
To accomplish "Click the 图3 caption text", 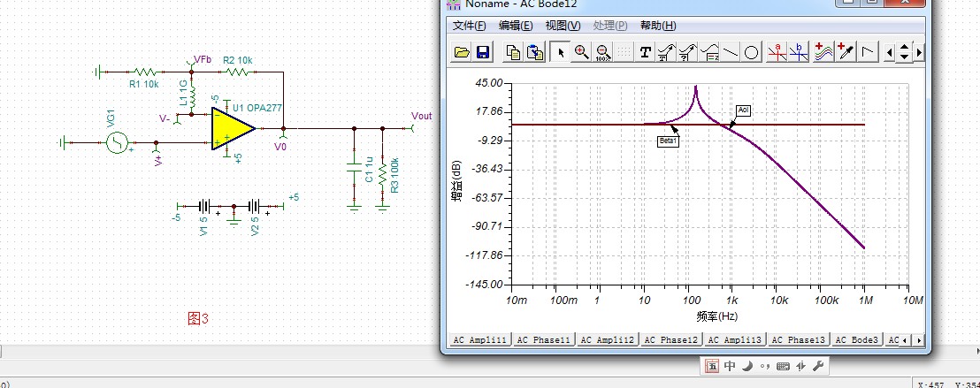I will pos(198,319).
